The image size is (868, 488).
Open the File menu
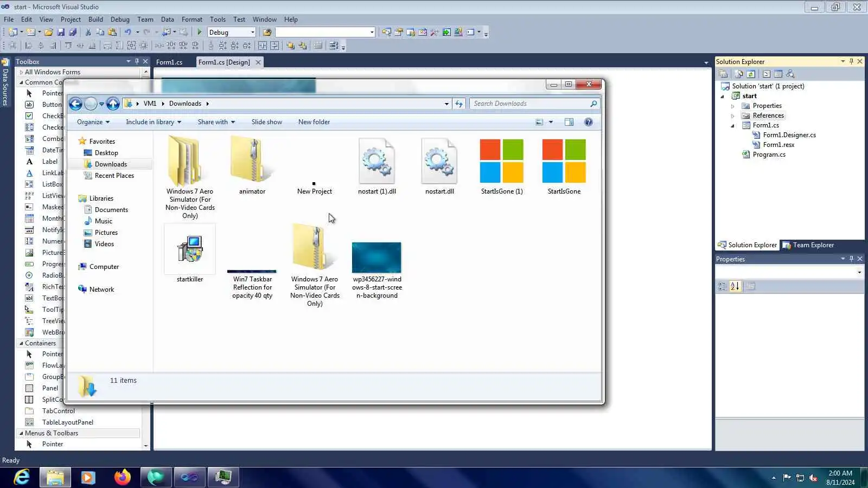pyautogui.click(x=9, y=20)
